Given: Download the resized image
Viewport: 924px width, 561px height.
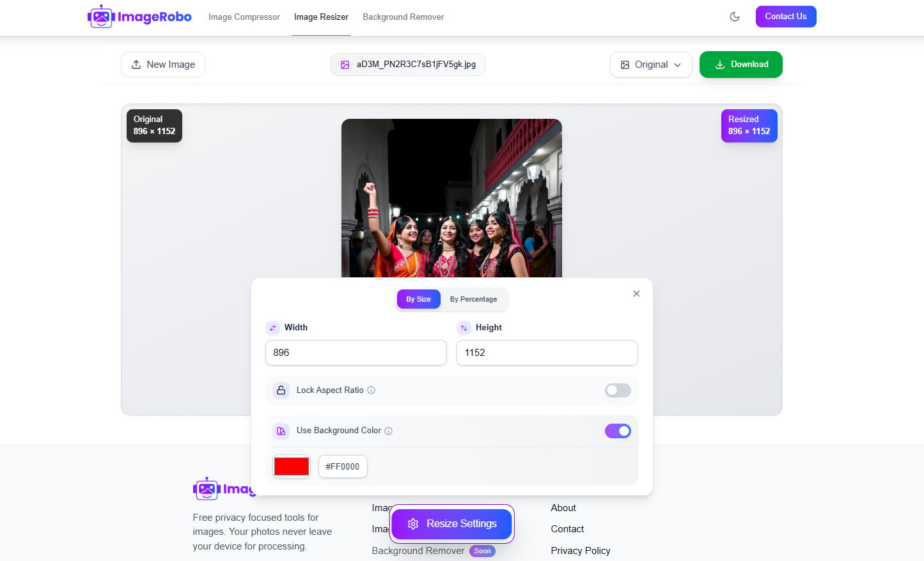Looking at the screenshot, I should 741,65.
